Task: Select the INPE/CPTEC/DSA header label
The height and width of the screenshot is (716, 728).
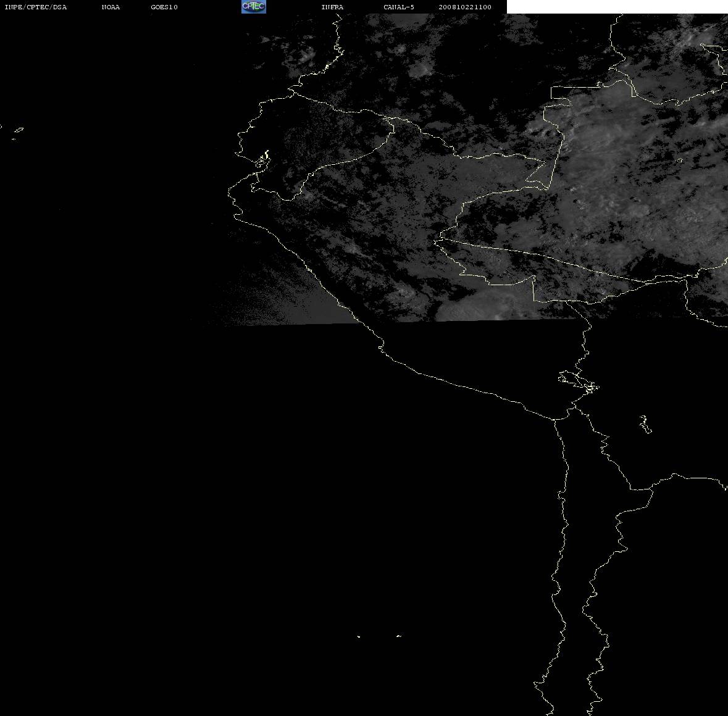Action: (x=36, y=7)
